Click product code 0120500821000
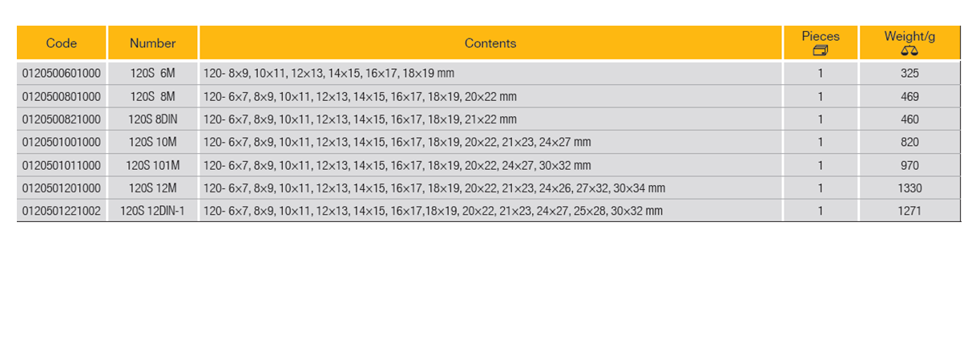Viewport: 980px width, 347px height. 62,119
